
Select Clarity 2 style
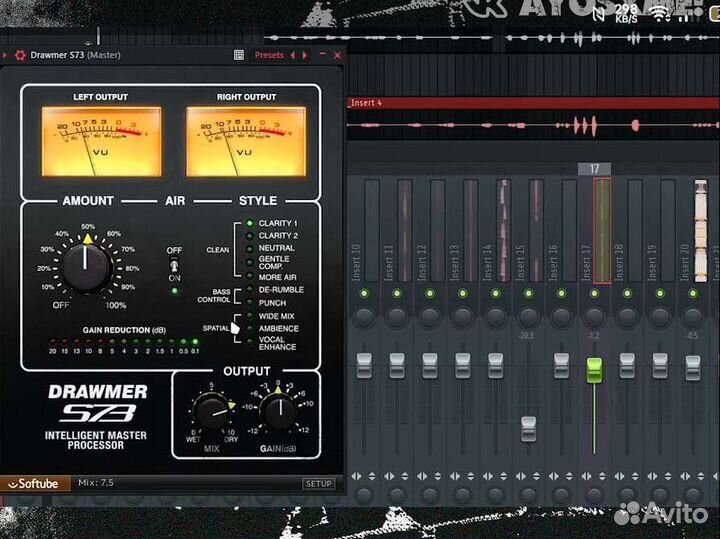250,236
